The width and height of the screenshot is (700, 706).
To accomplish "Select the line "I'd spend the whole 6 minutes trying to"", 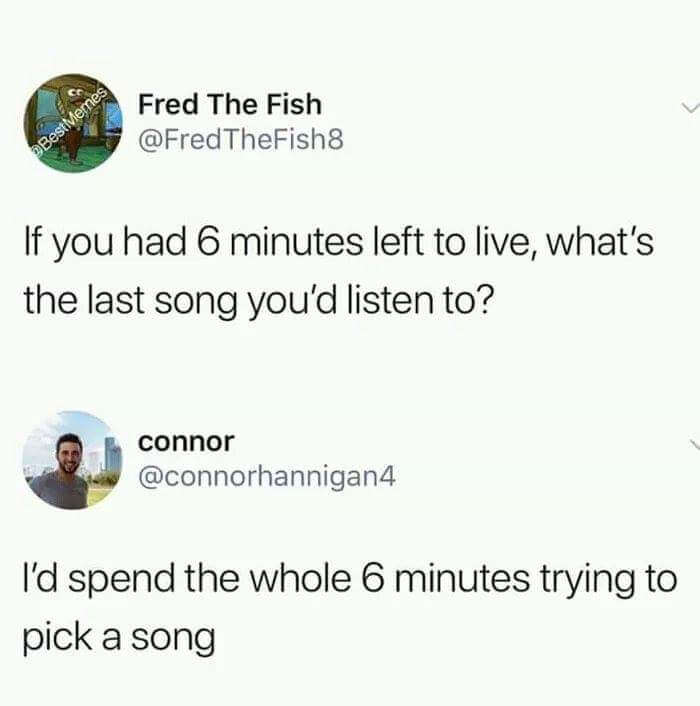I will coord(350,580).
